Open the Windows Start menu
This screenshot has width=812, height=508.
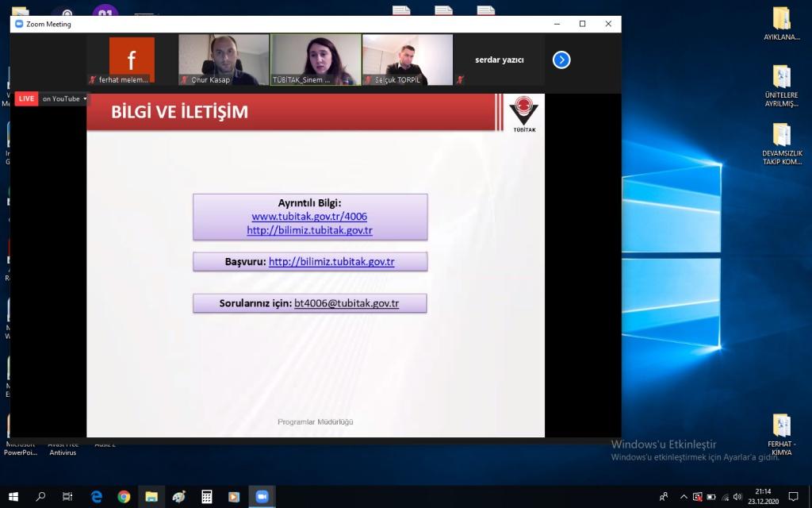(13, 497)
